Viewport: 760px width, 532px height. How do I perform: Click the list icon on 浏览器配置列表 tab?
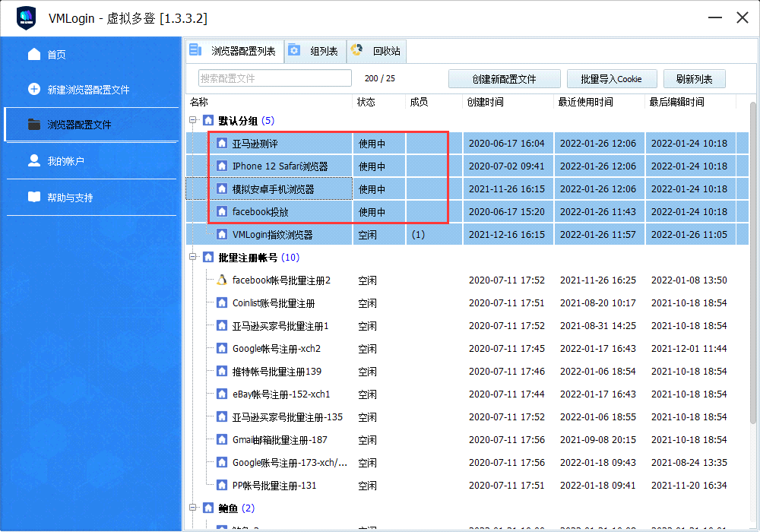point(195,50)
